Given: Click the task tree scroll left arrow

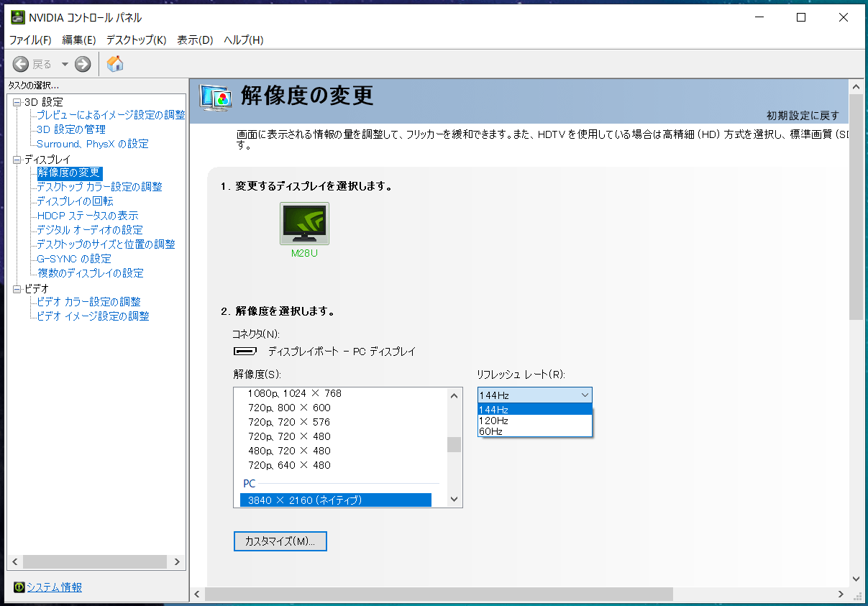Looking at the screenshot, I should coord(15,562).
